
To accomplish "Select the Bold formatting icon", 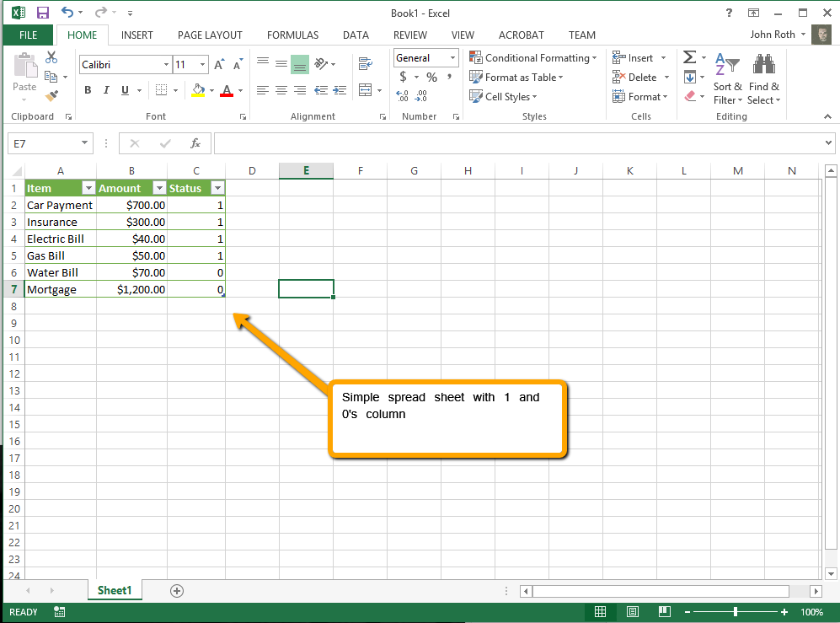I will pos(88,89).
